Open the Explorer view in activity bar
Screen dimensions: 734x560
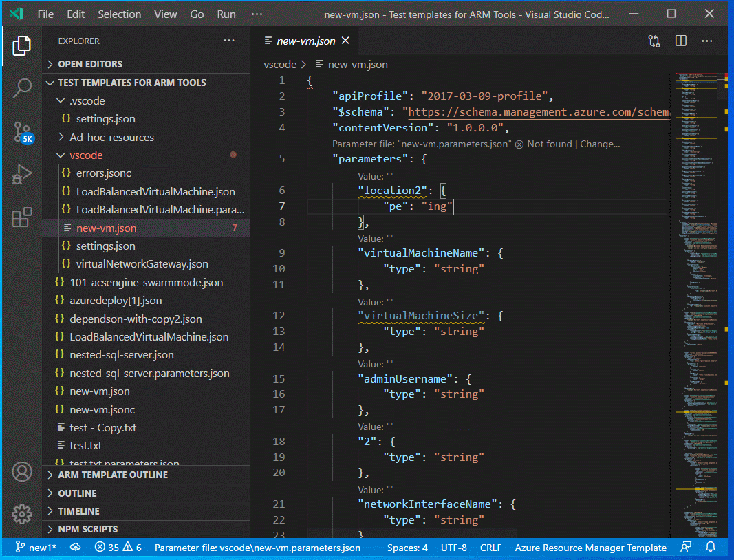(x=21, y=45)
